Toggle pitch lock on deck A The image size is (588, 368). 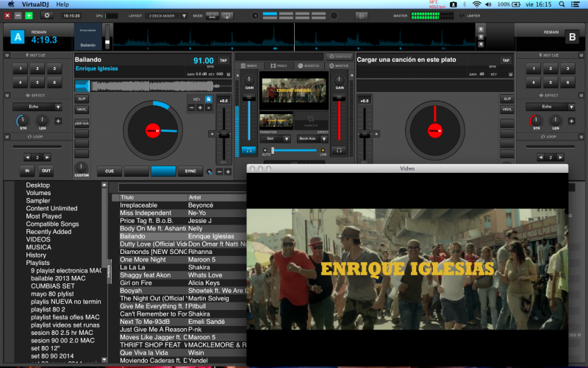point(82,123)
